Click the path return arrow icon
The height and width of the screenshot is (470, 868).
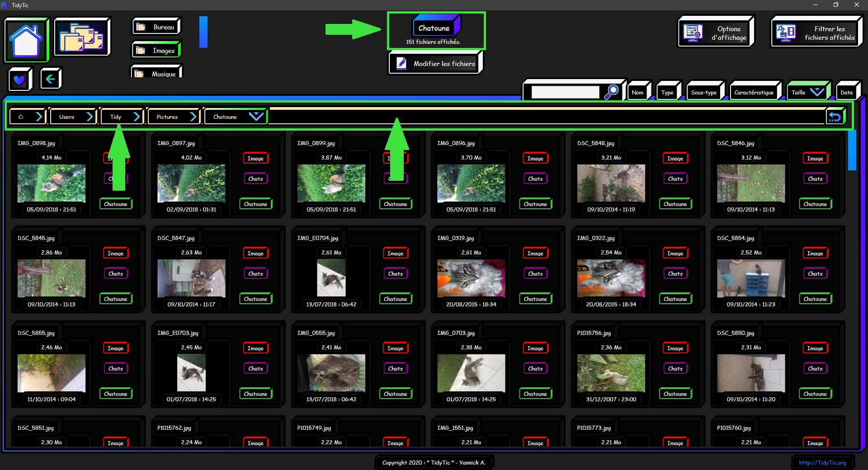(x=835, y=117)
